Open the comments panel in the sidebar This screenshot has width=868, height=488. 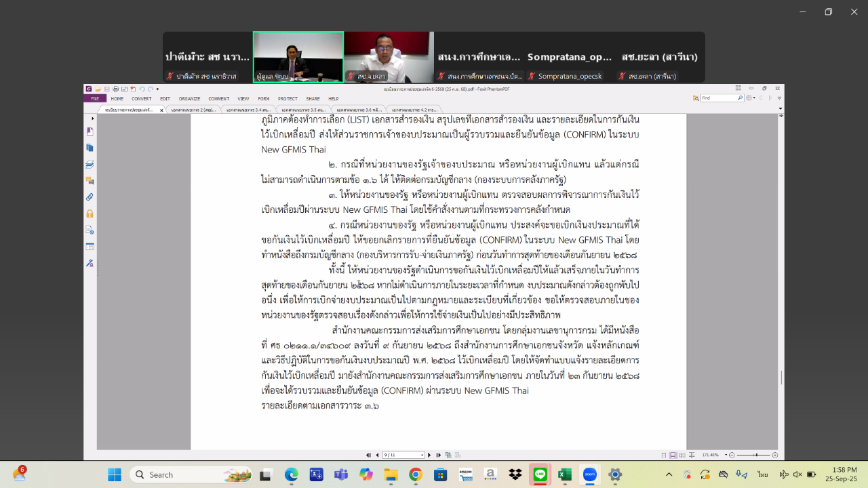[x=90, y=180]
